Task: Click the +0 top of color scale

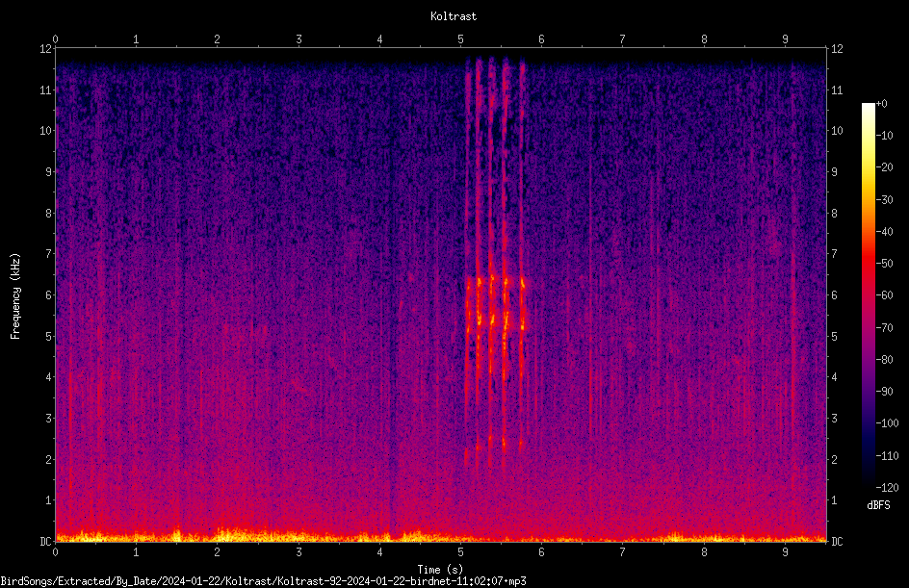Action: coord(881,104)
